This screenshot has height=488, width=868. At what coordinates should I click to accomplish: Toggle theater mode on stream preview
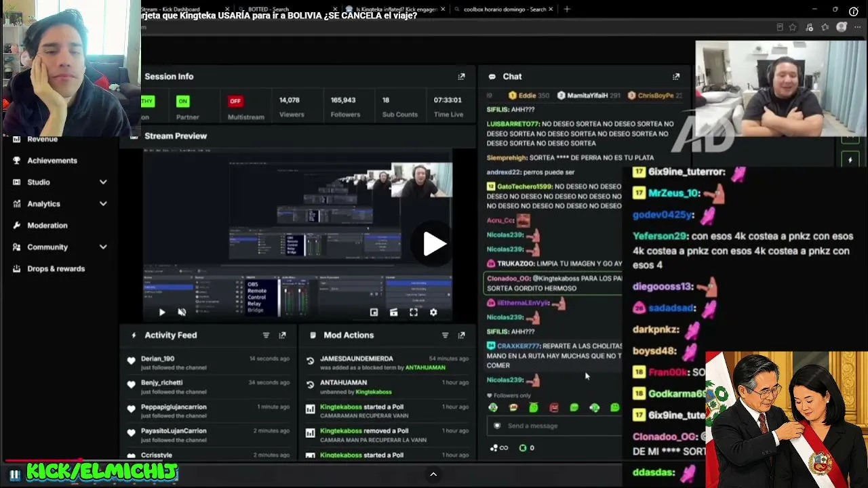pos(393,312)
